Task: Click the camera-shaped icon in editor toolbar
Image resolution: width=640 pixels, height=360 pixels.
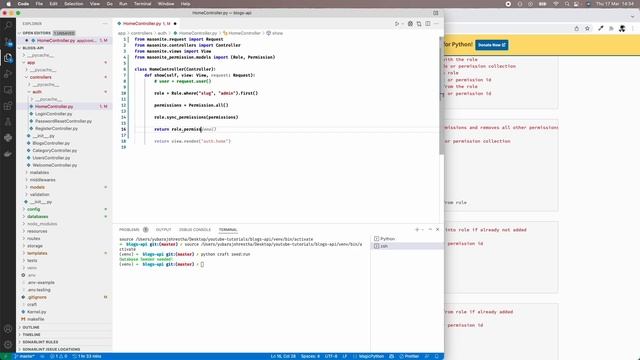Action: click(410, 24)
